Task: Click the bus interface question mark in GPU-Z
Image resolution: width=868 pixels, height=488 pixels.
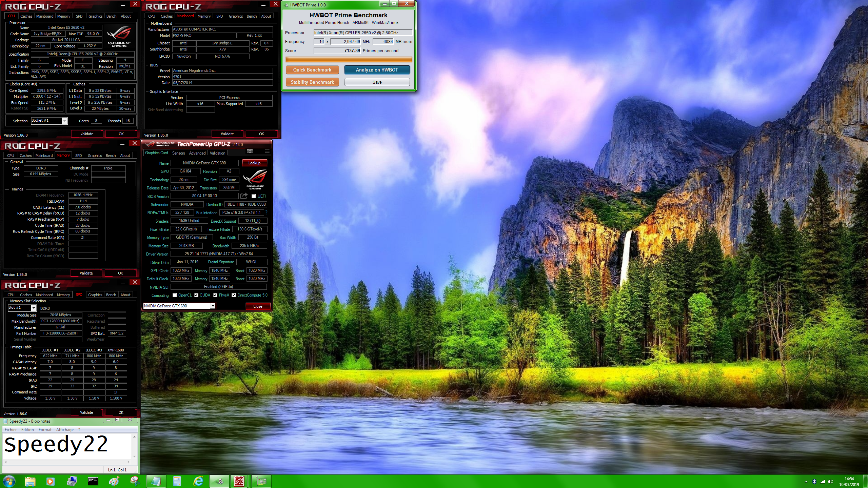Action: [x=266, y=212]
